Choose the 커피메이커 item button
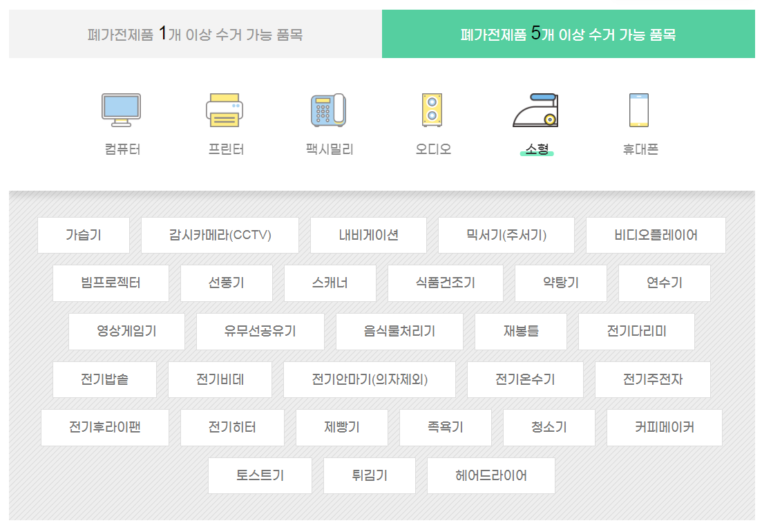 point(664,428)
